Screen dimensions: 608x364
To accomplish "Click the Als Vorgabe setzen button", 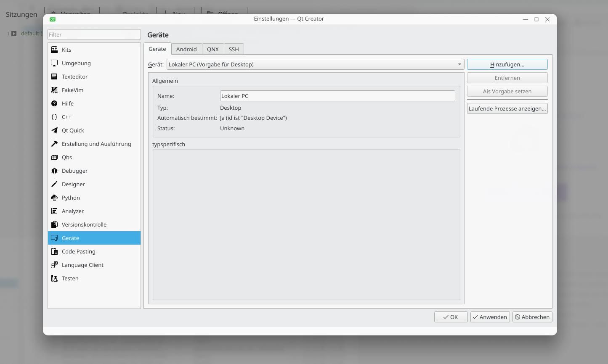I will click(507, 91).
